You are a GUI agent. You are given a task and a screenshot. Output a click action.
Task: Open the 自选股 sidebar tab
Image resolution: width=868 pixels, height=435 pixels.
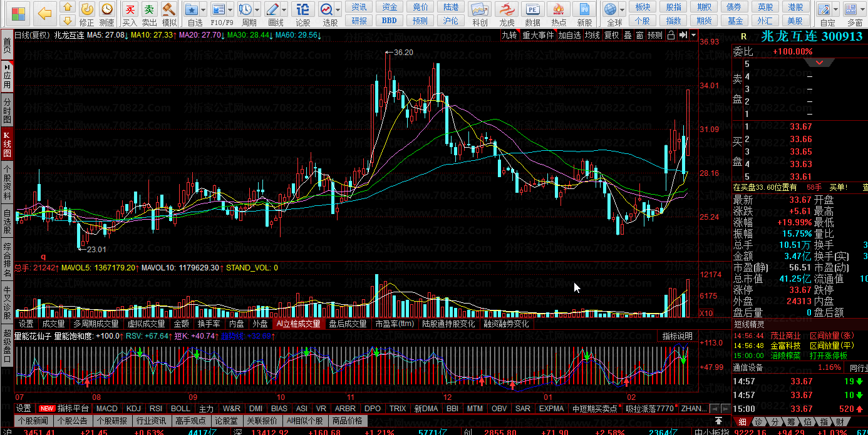click(7, 222)
